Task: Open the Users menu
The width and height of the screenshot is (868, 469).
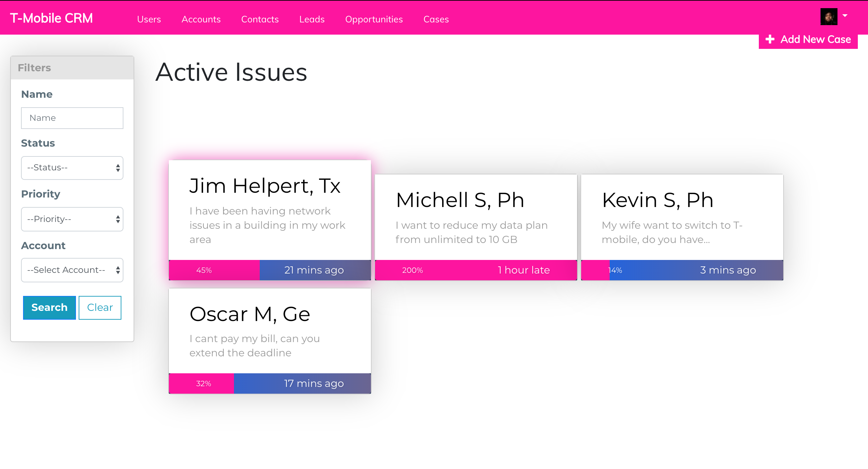Action: [x=149, y=19]
